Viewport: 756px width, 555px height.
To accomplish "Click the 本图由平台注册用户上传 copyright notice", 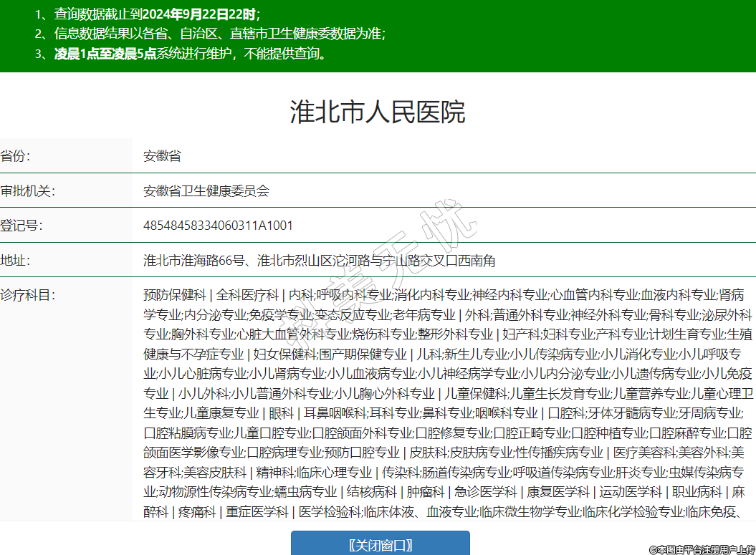I will pos(702,549).
